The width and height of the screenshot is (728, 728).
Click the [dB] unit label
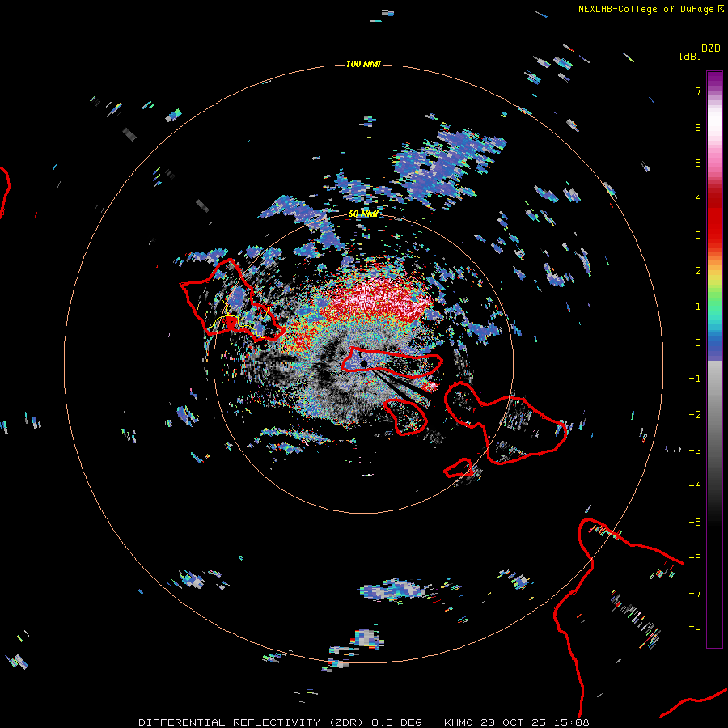pyautogui.click(x=690, y=56)
